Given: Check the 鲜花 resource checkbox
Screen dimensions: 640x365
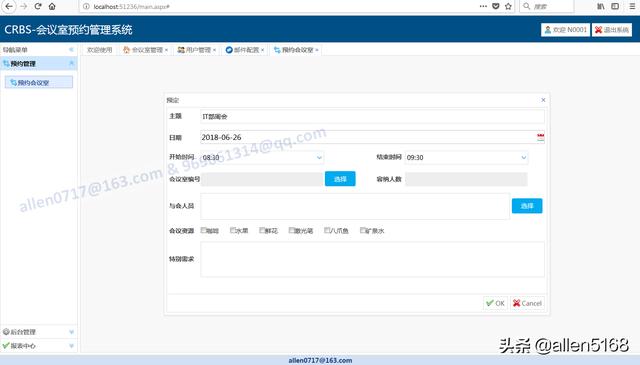Looking at the screenshot, I should 262,230.
